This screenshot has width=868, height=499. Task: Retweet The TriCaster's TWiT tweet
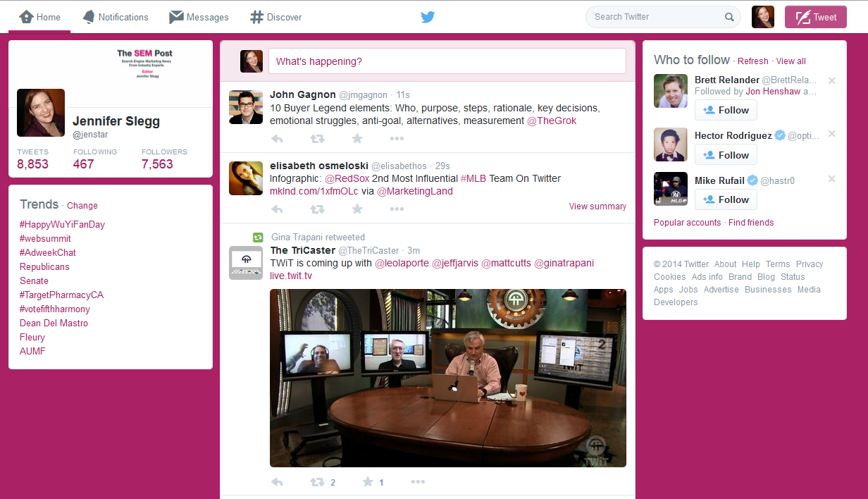[x=318, y=482]
